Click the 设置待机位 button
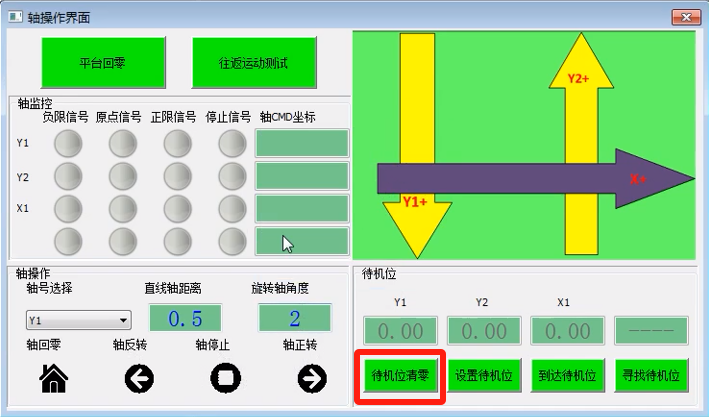 [484, 376]
